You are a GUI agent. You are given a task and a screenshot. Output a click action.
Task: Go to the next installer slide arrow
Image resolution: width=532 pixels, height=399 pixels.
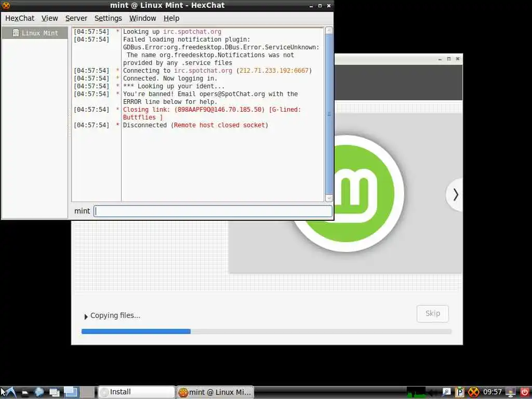point(455,194)
